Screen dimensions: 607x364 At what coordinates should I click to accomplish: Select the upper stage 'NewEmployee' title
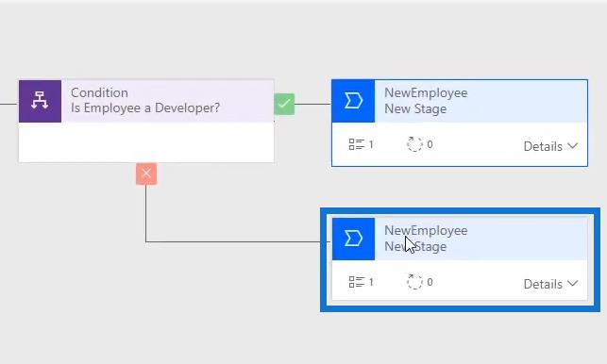click(x=426, y=92)
